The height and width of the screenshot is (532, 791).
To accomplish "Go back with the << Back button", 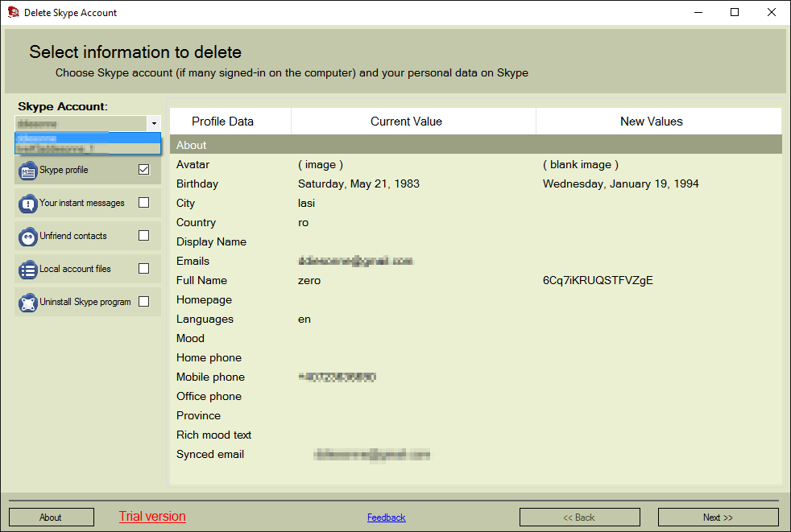I will [580, 518].
